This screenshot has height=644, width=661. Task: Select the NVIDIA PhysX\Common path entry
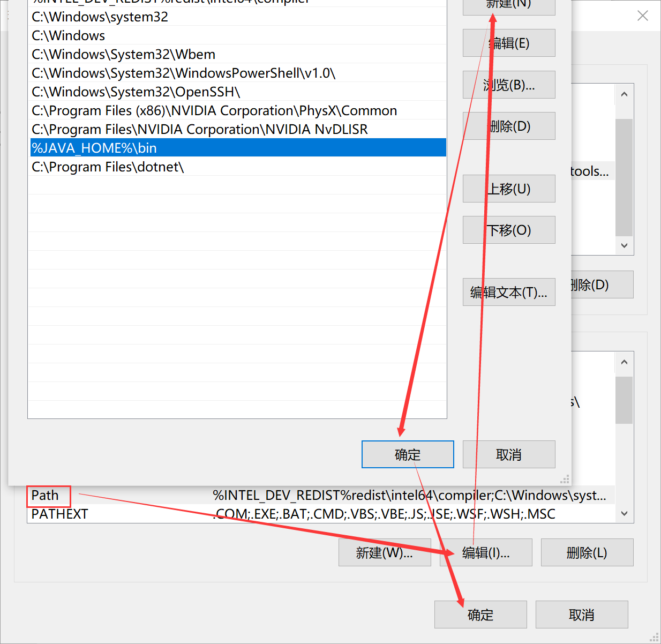(x=238, y=110)
